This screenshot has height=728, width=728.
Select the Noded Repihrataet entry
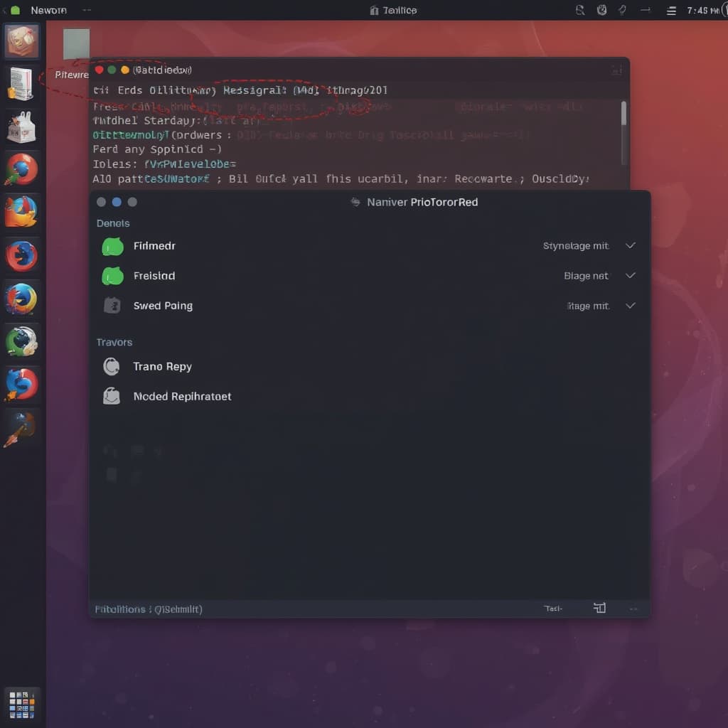click(182, 397)
